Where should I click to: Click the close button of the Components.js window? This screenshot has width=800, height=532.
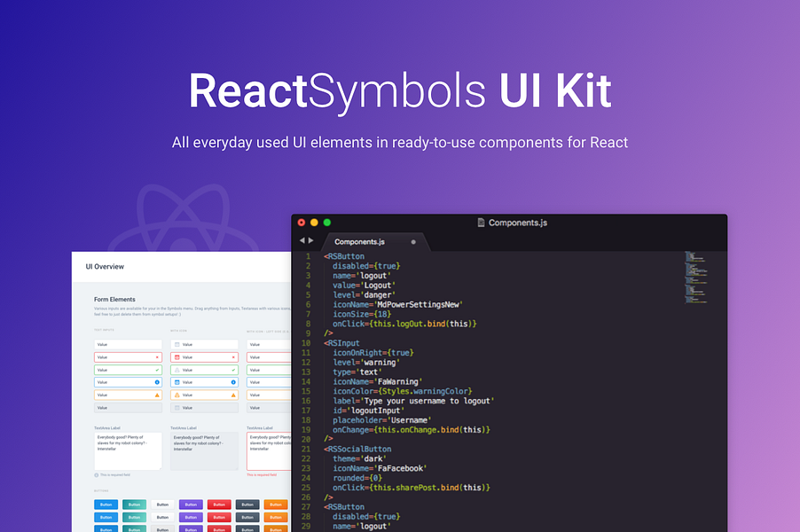pos(302,223)
